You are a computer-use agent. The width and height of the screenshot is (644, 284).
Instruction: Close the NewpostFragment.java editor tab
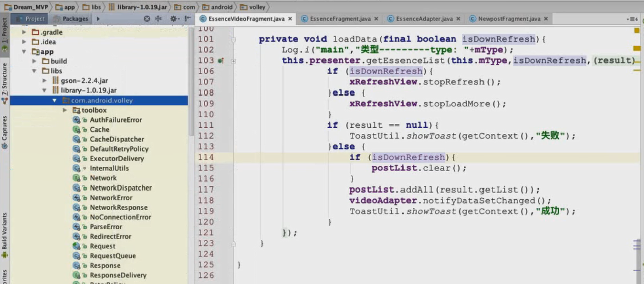coord(546,19)
